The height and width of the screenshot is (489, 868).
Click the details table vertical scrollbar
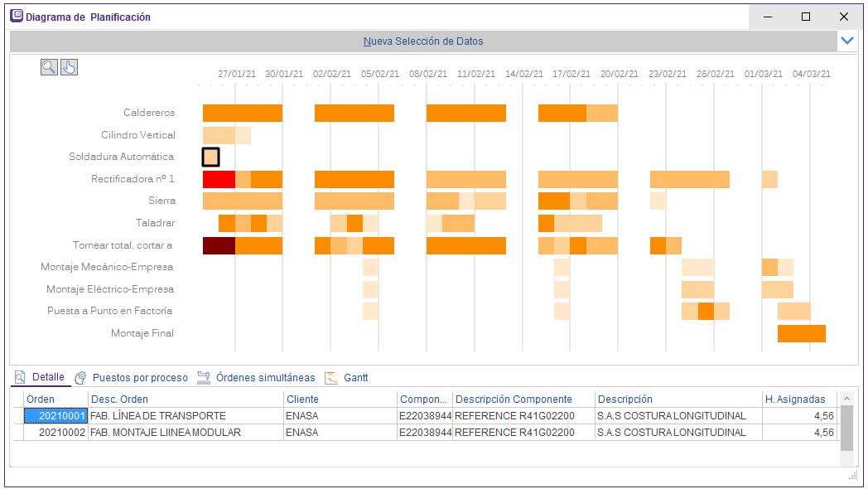tap(846, 428)
